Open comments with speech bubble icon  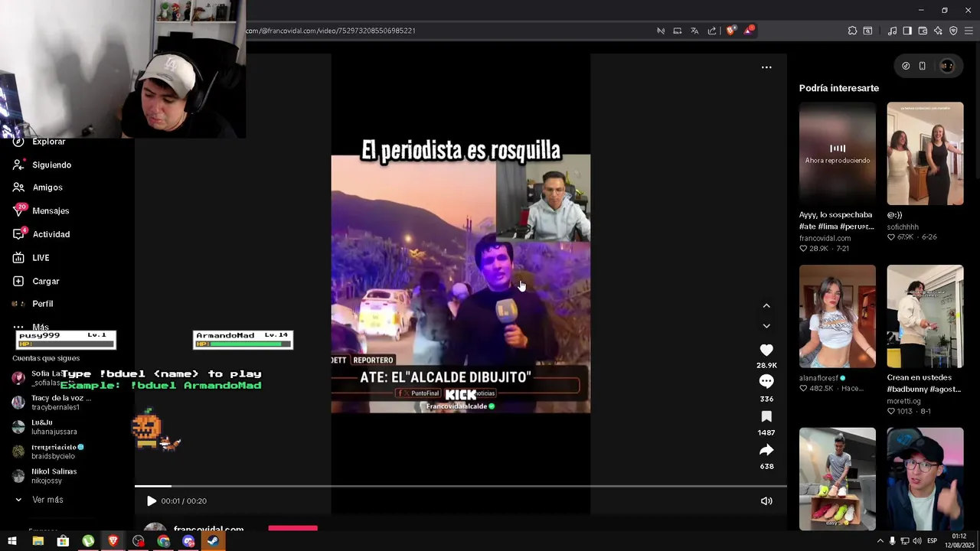coord(766,381)
